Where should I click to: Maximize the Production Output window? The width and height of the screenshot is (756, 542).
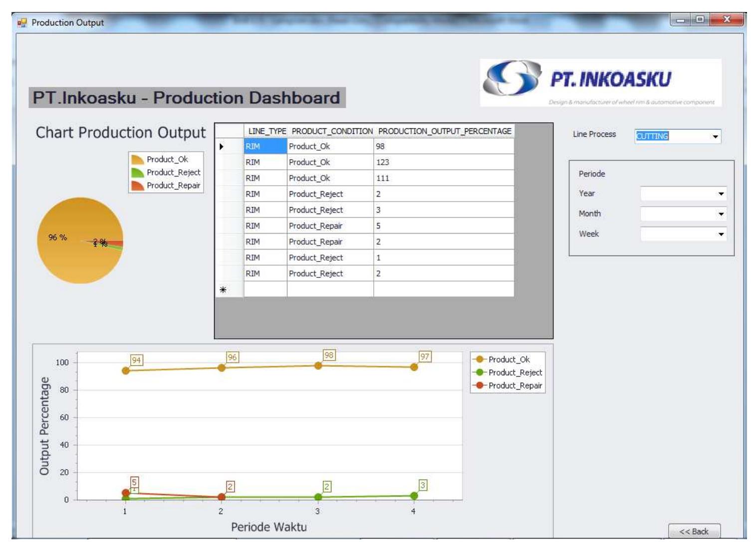point(700,20)
